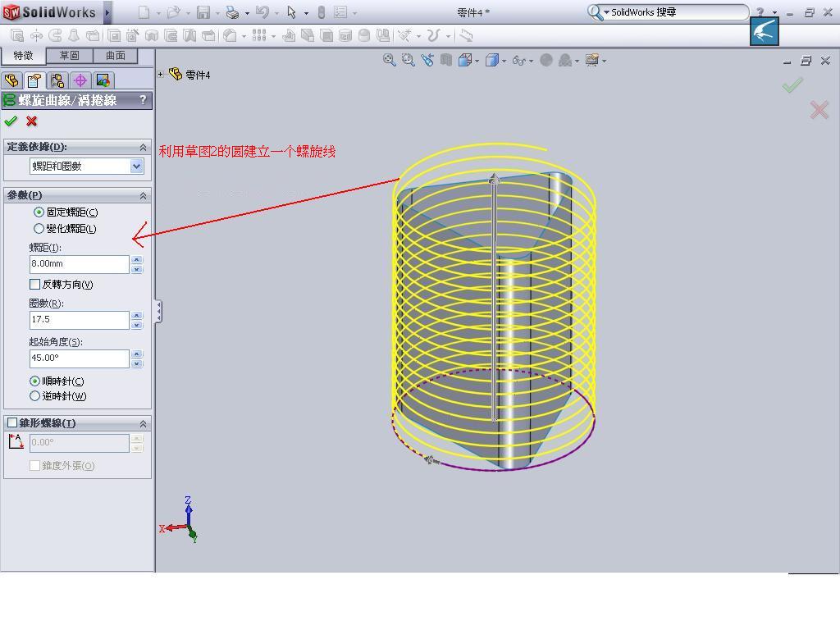The width and height of the screenshot is (840, 630).
Task: Click the Fillet feature icon
Action: (230, 35)
